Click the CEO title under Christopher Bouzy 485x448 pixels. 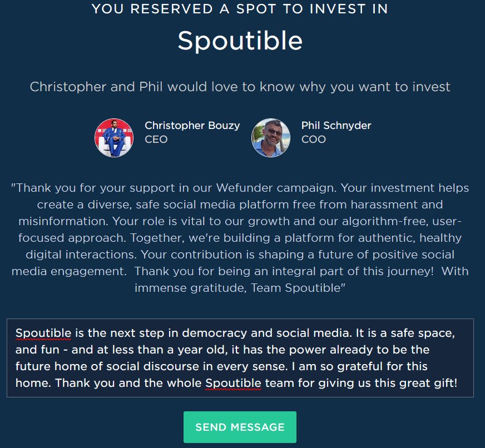(156, 140)
